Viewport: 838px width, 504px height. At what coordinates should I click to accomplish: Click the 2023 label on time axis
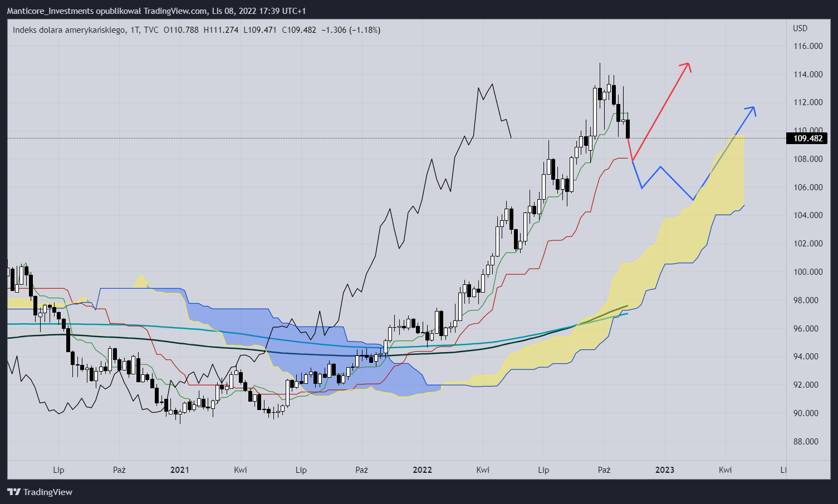[665, 470]
